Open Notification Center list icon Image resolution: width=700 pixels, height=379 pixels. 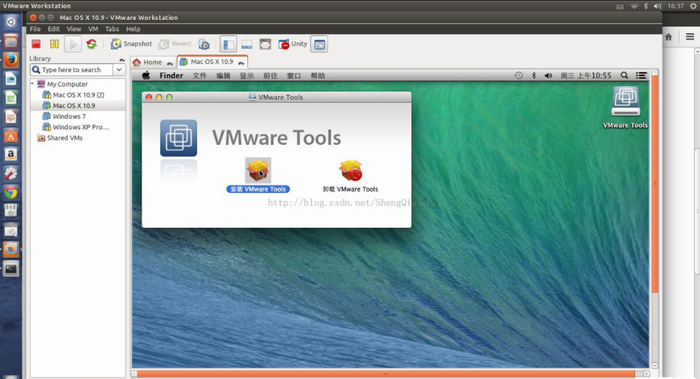click(x=641, y=75)
